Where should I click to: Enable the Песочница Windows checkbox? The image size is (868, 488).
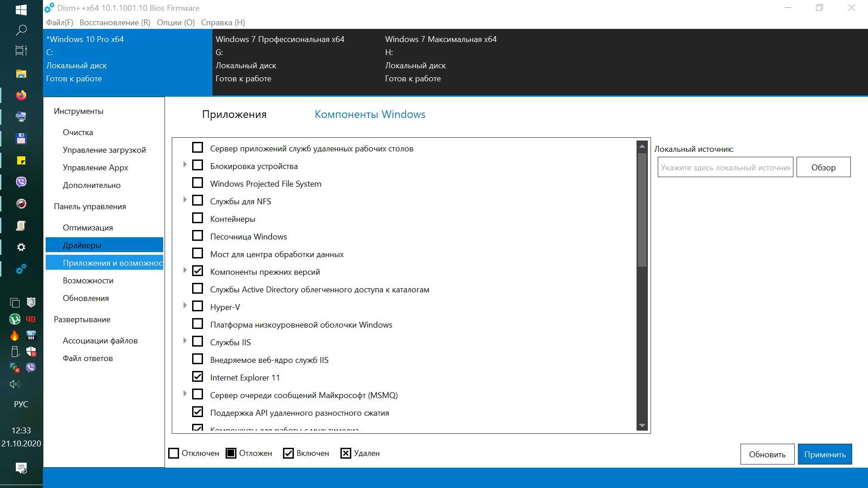[x=198, y=236]
